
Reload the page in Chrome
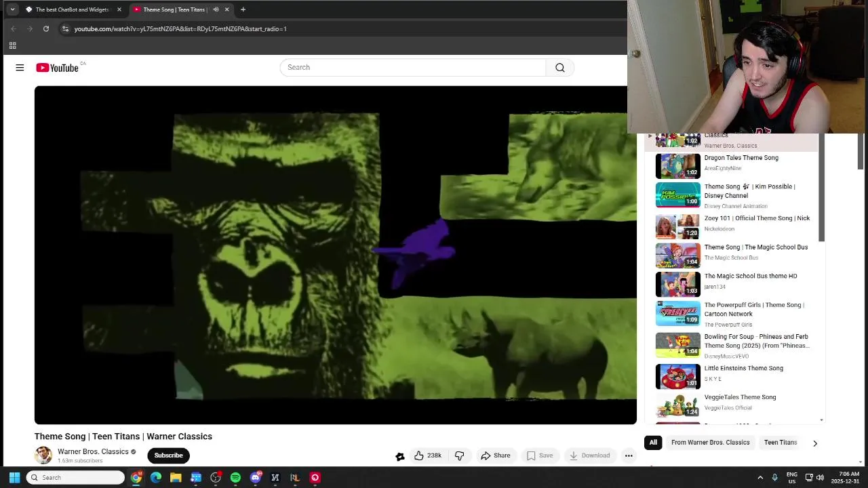click(x=46, y=28)
